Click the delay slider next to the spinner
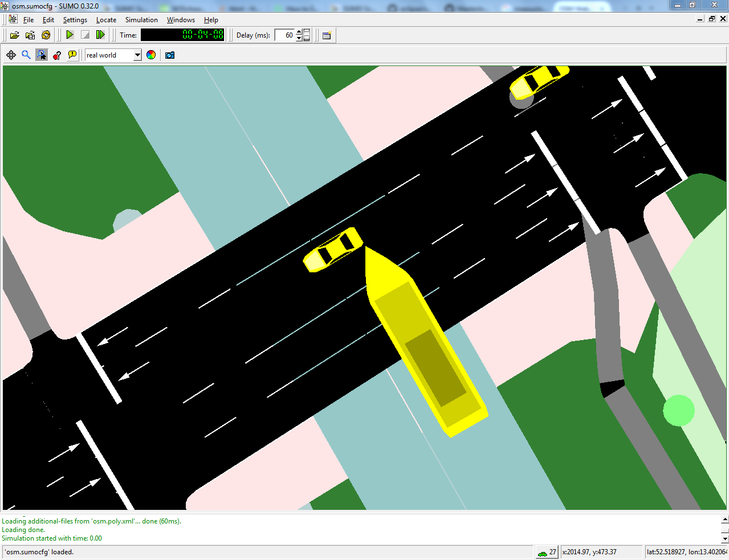This screenshot has width=729, height=560. [x=307, y=35]
